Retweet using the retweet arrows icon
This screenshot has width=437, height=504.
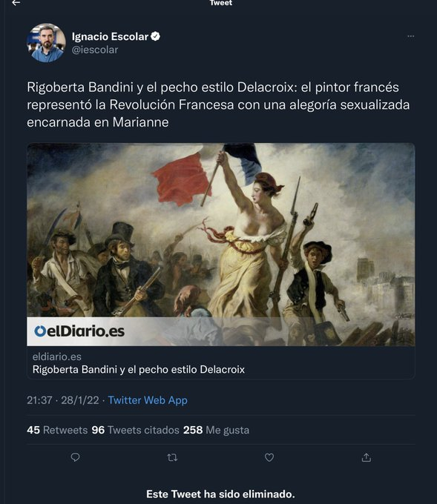pyautogui.click(x=172, y=457)
